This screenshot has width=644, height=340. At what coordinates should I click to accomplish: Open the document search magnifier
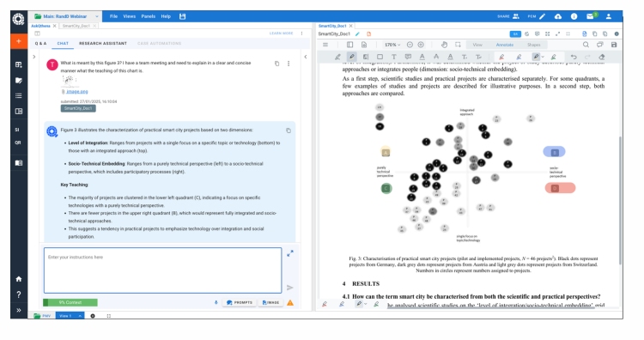tap(586, 45)
